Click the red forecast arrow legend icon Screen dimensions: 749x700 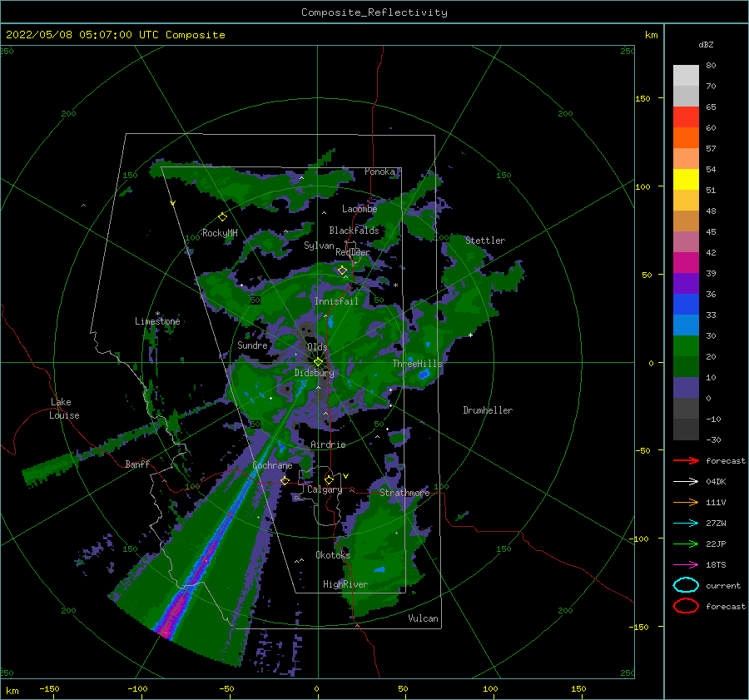click(x=686, y=460)
